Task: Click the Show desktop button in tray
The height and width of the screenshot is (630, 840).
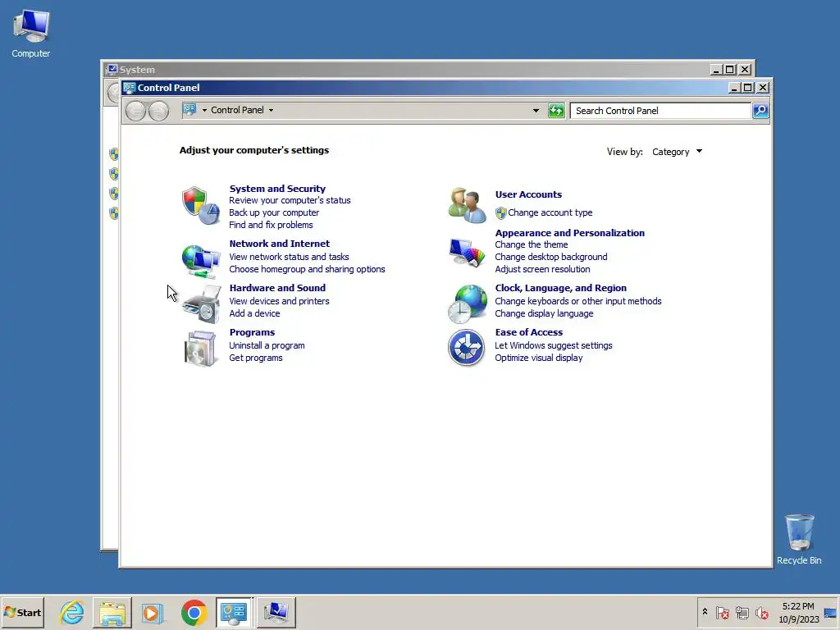Action: pos(830,612)
